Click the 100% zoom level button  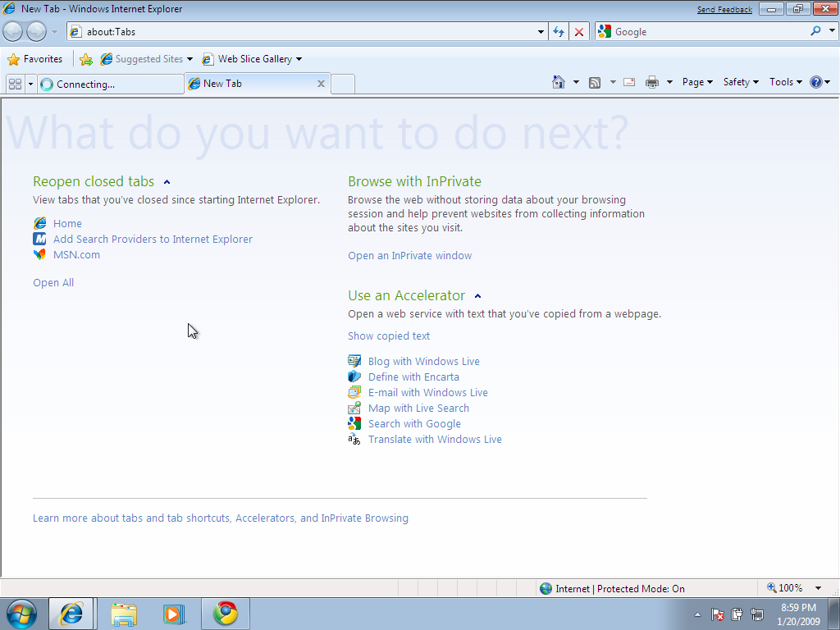click(x=785, y=588)
